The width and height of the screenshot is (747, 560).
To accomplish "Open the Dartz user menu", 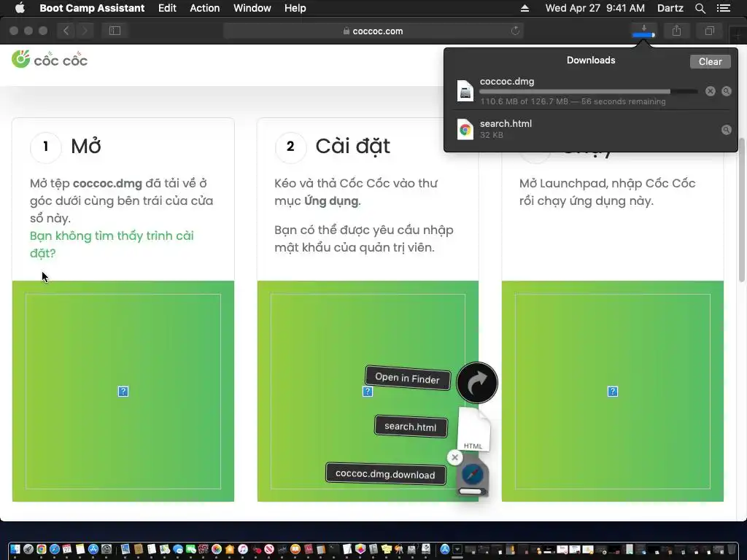I will tap(670, 8).
